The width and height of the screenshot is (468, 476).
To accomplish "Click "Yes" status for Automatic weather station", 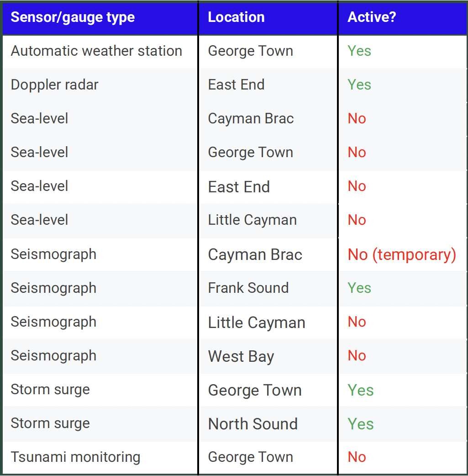I will pos(359,51).
